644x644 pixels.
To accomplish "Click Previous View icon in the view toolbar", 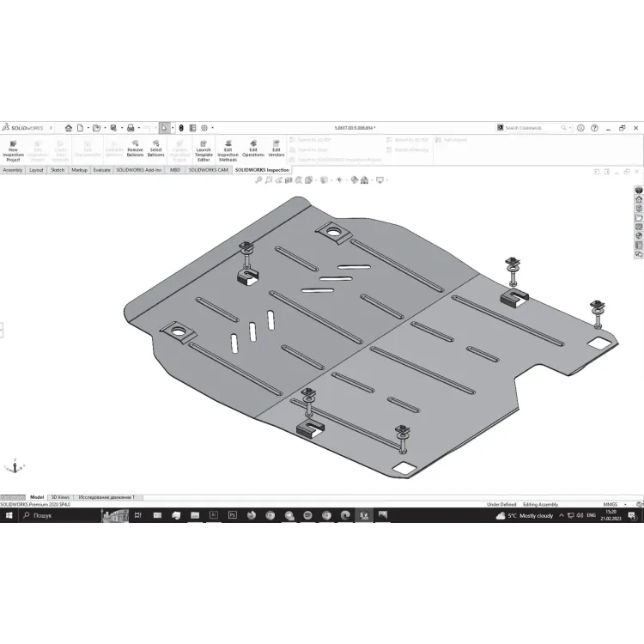I will 279,180.
